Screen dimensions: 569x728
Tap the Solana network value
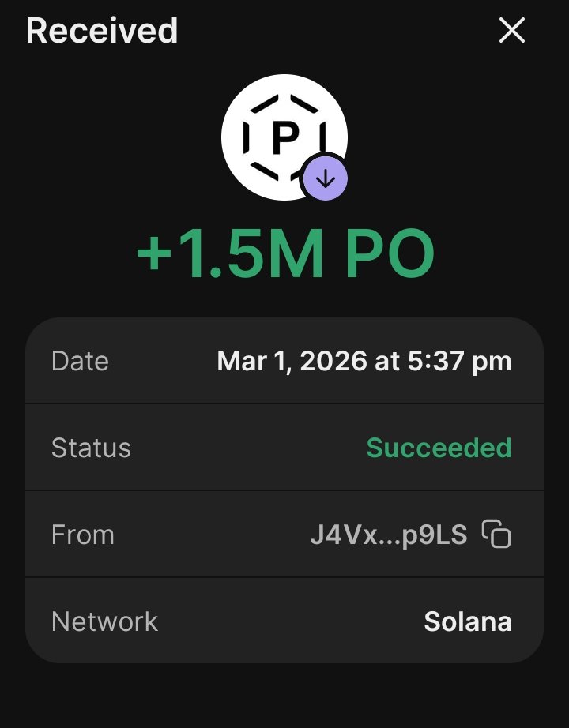click(468, 621)
